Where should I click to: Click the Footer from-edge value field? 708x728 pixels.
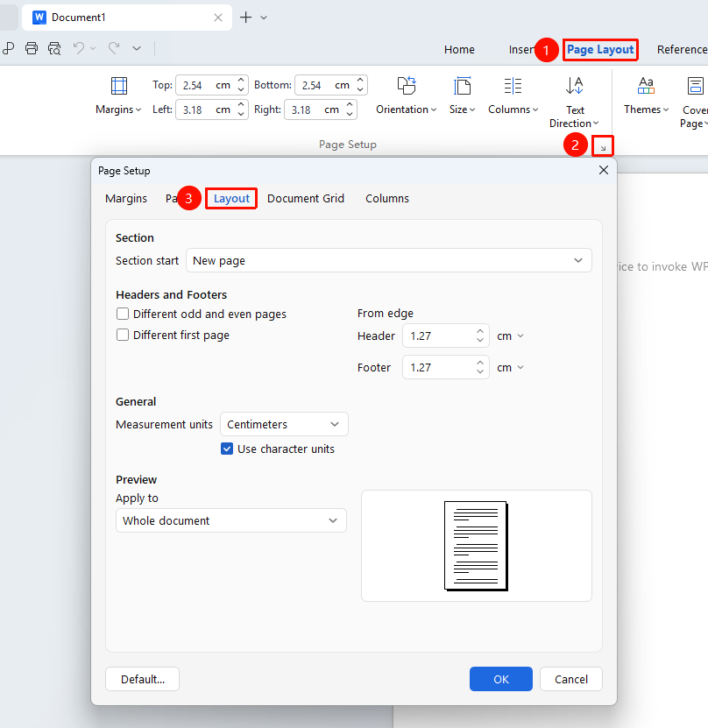(x=446, y=367)
